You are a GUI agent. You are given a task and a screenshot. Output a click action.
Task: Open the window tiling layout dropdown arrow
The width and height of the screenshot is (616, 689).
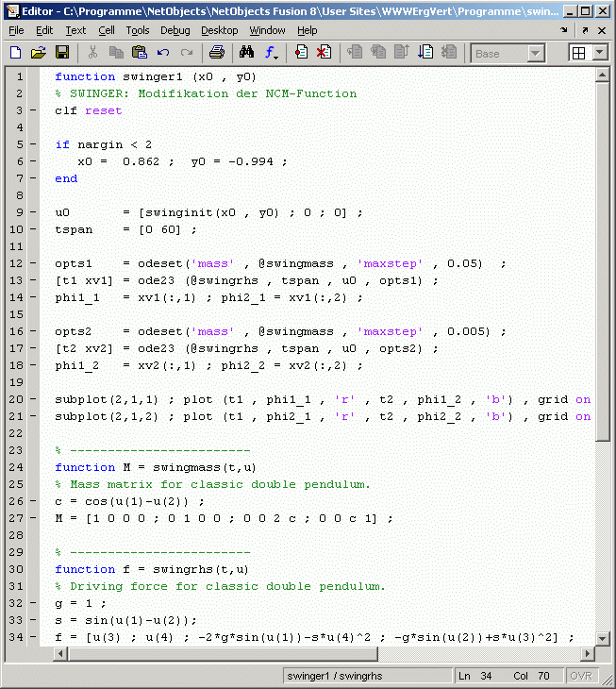tap(599, 54)
